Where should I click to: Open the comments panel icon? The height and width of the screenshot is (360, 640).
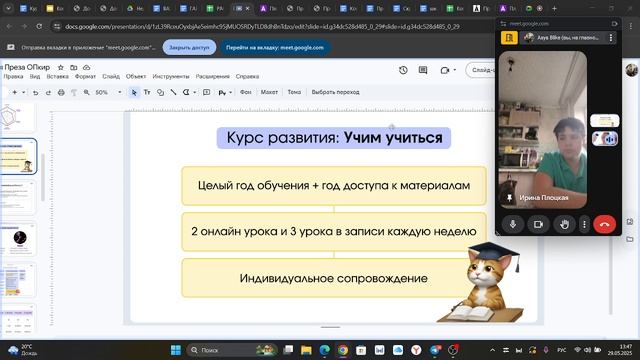click(423, 70)
